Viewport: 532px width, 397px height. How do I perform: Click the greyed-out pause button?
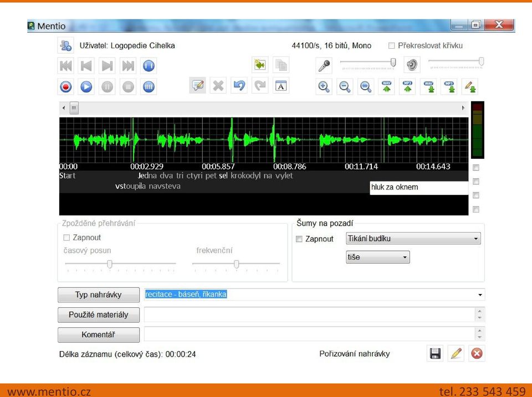[x=107, y=87]
